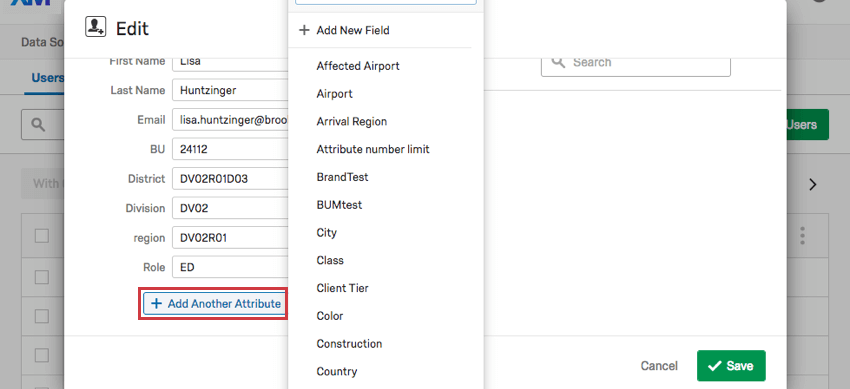Select the Country attribute option

pos(337,372)
